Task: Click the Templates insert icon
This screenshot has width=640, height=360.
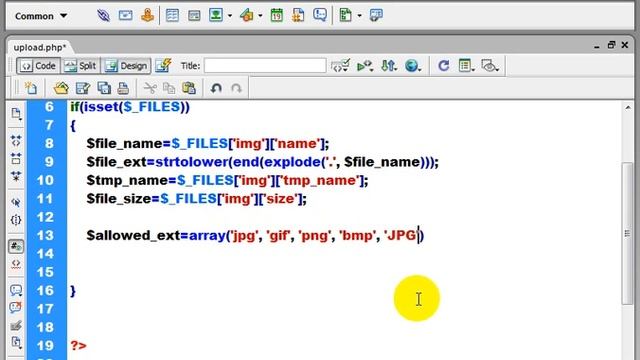Action: (346, 16)
